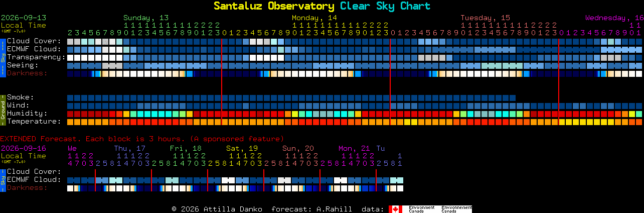Image resolution: width=644 pixels, height=213 pixels.
Task: Open the Transparency row label
Action: coord(36,57)
